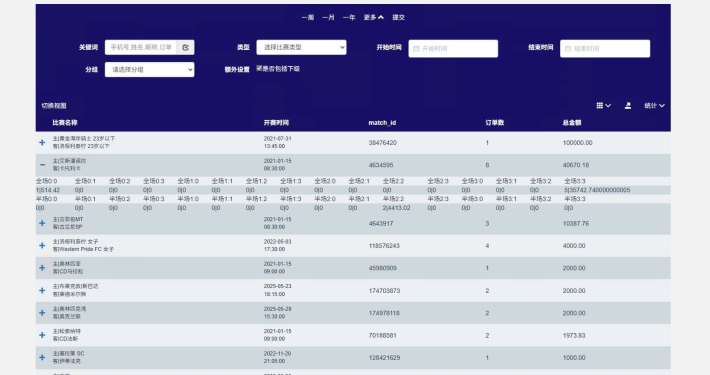This screenshot has height=375, width=710.
Task: Expand the row with match_id 45980909
Action: coord(42,268)
